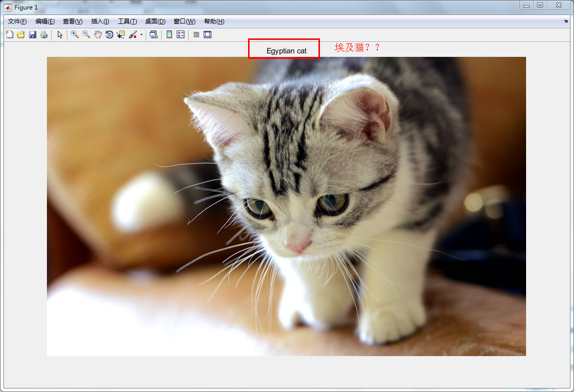Open the 帮助(H) menu
Image resolution: width=574 pixels, height=392 pixels.
(214, 21)
